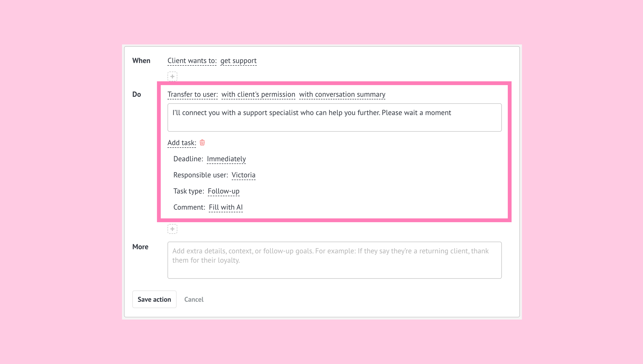The width and height of the screenshot is (643, 364).
Task: Click the plus icon below the When condition
Action: (172, 76)
